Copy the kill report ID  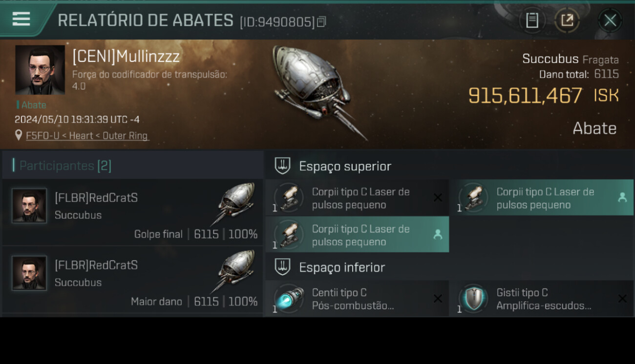321,22
